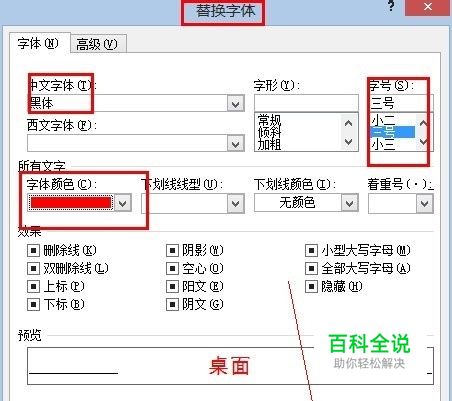452x401 pixels.
Task: Toggle the 小型大写字母(M) checkbox
Action: [x=311, y=250]
